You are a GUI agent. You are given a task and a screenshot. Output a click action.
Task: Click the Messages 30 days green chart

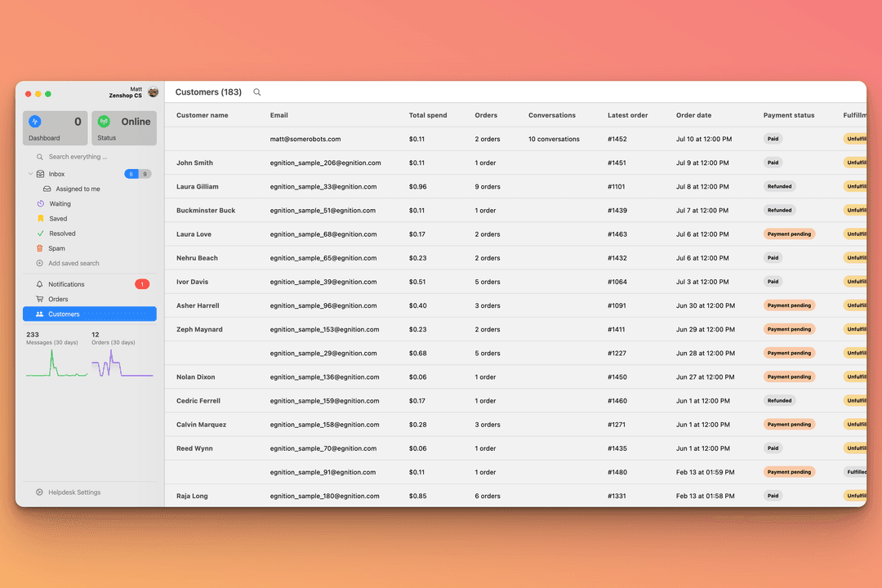pyautogui.click(x=56, y=363)
